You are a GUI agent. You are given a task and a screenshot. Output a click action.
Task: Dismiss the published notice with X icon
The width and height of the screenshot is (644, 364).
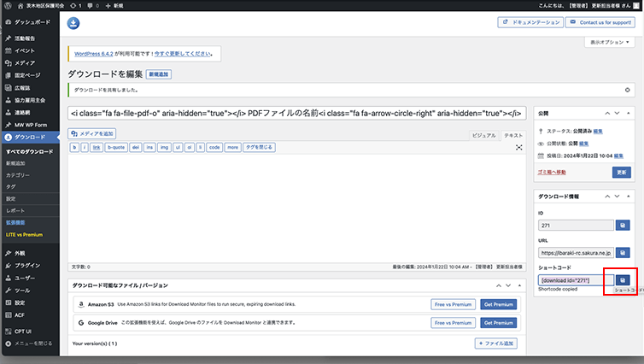pyautogui.click(x=628, y=89)
